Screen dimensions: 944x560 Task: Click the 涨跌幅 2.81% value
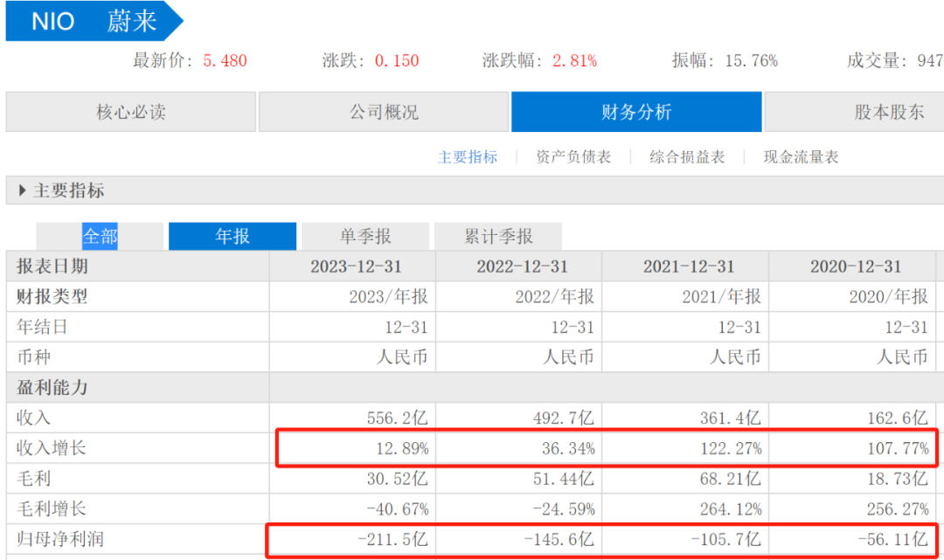pyautogui.click(x=575, y=60)
